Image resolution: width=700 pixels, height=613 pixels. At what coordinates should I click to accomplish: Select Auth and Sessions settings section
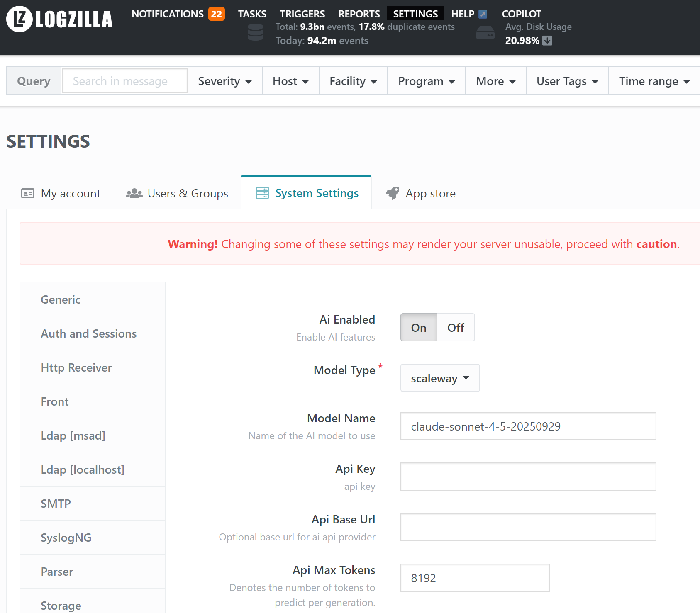tap(88, 333)
